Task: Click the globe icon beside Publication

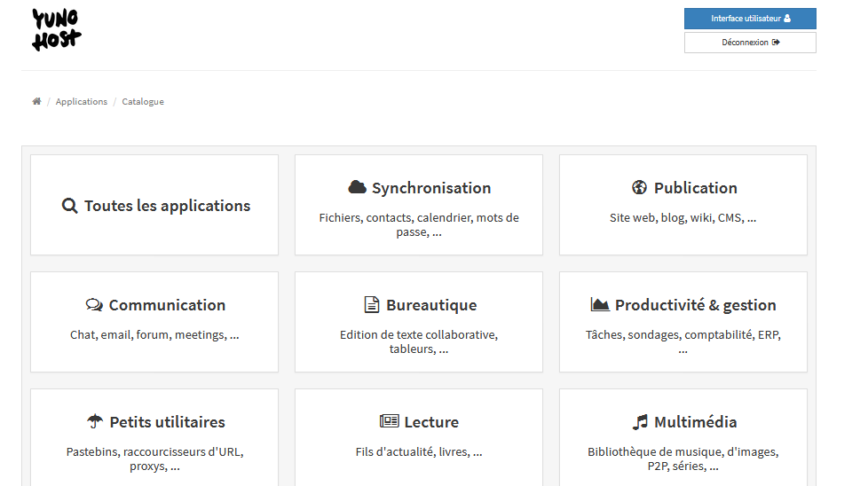Action: 639,188
